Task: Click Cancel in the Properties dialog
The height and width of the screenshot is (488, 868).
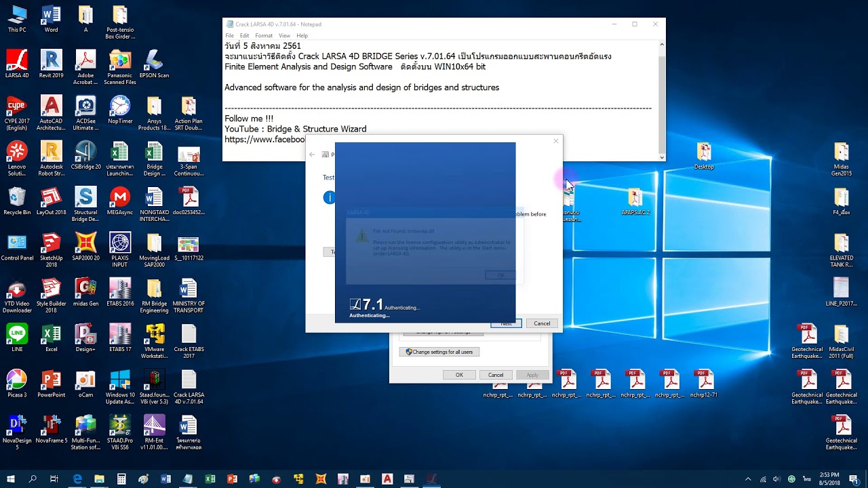Action: [x=496, y=375]
